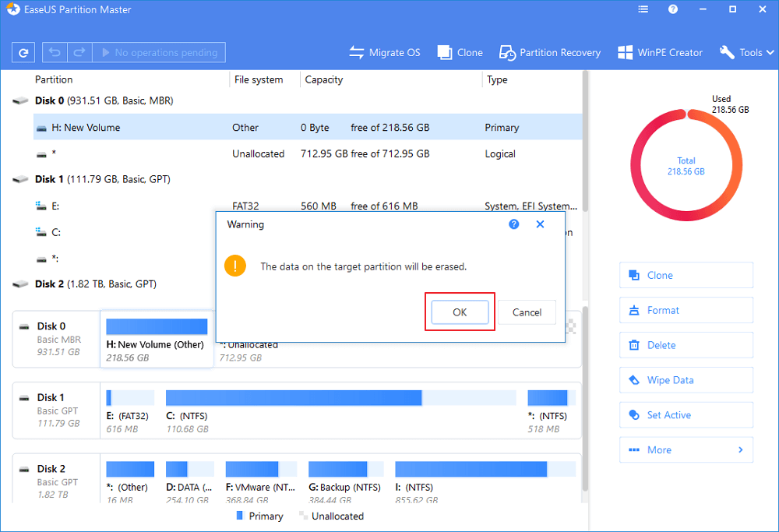
Task: Click Clone in the right actions panel
Action: pyautogui.click(x=686, y=275)
